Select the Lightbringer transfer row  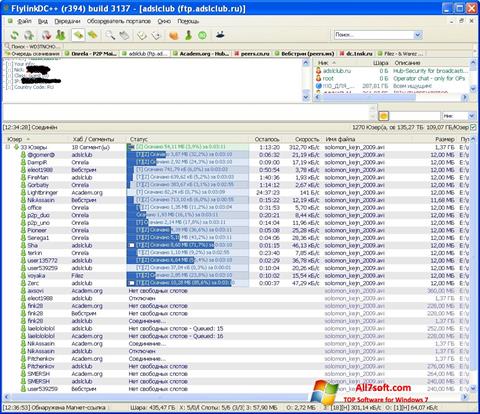pyautogui.click(x=236, y=193)
